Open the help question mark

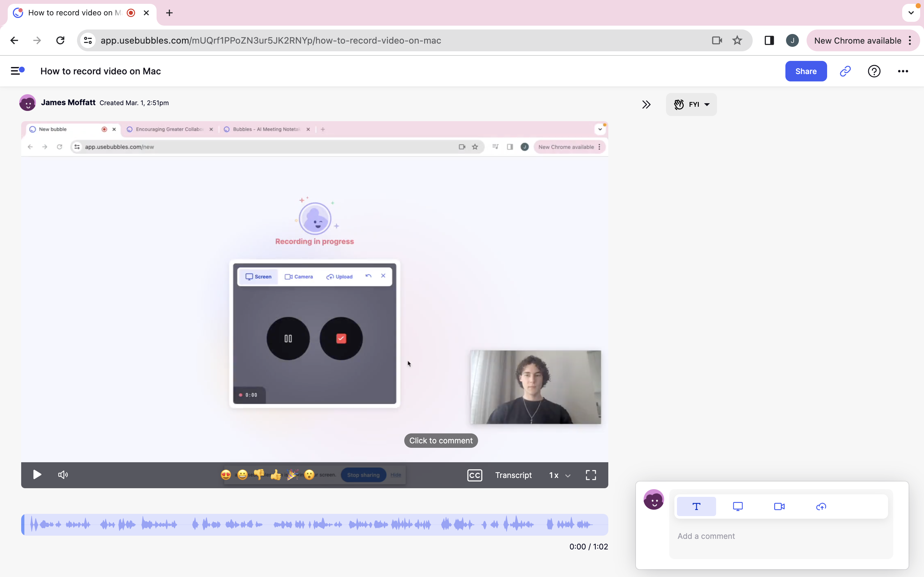click(874, 71)
